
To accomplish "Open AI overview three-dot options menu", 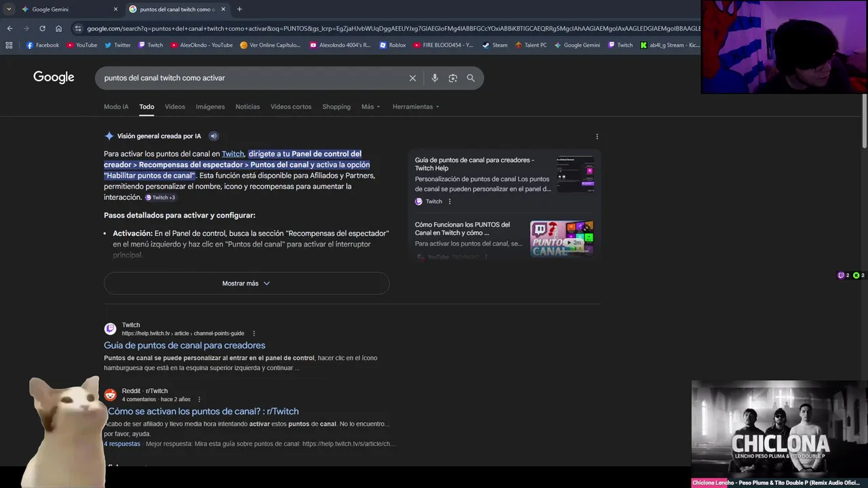I will 597,136.
